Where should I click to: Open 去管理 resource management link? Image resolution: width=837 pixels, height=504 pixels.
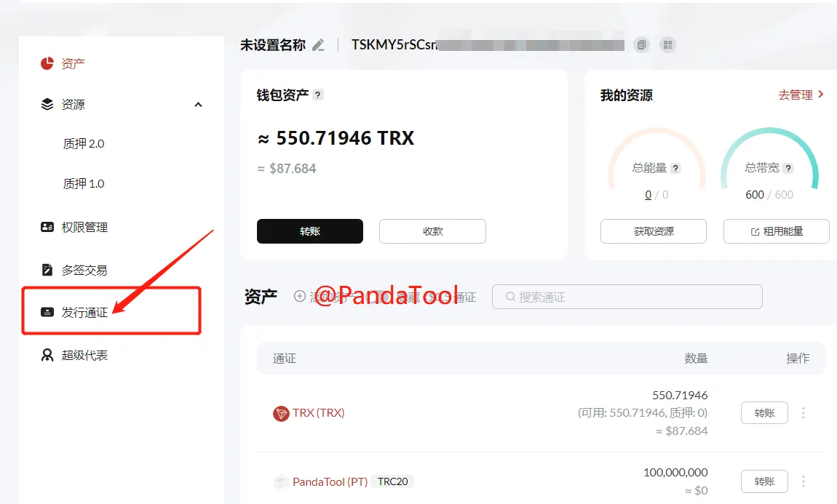point(801,95)
